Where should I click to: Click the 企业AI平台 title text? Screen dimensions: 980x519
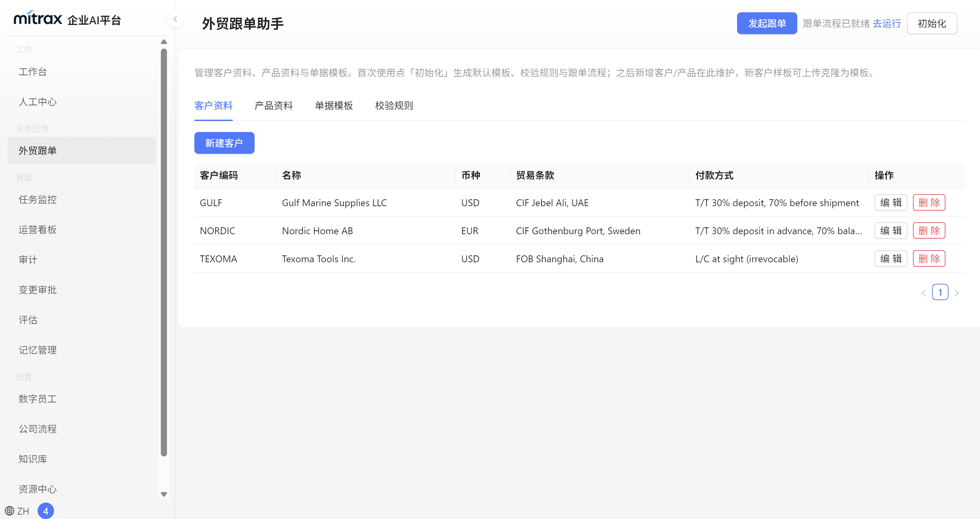click(94, 20)
